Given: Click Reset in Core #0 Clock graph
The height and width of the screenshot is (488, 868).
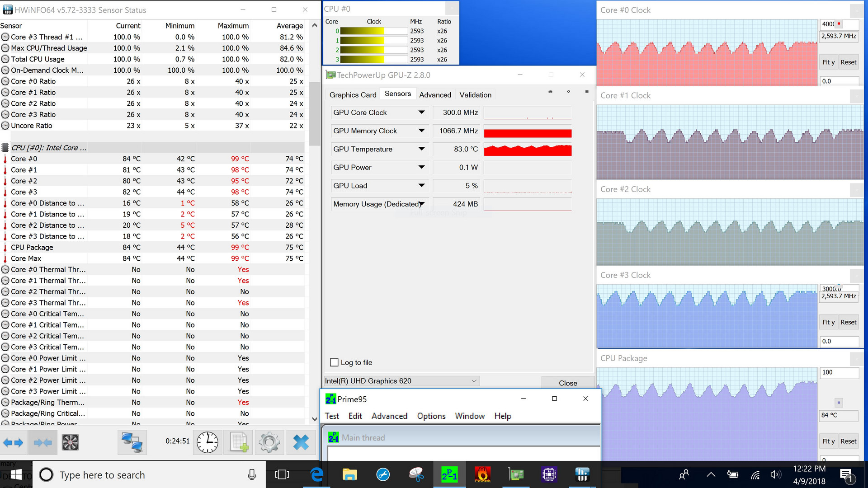Looking at the screenshot, I should [848, 62].
